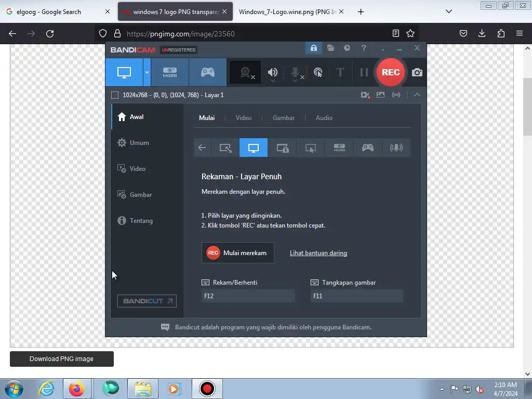This screenshot has height=399, width=532.
Task: Open the Windows Start menu
Action: click(14, 389)
